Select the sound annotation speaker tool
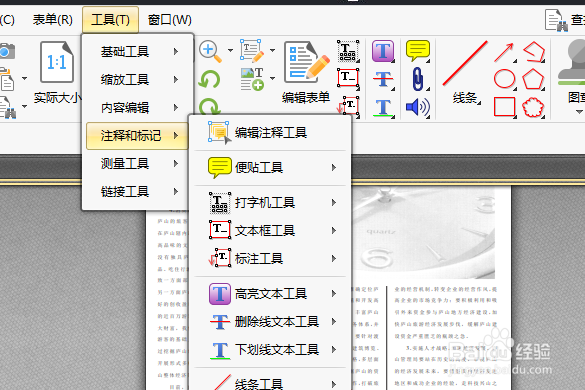 coord(417,107)
